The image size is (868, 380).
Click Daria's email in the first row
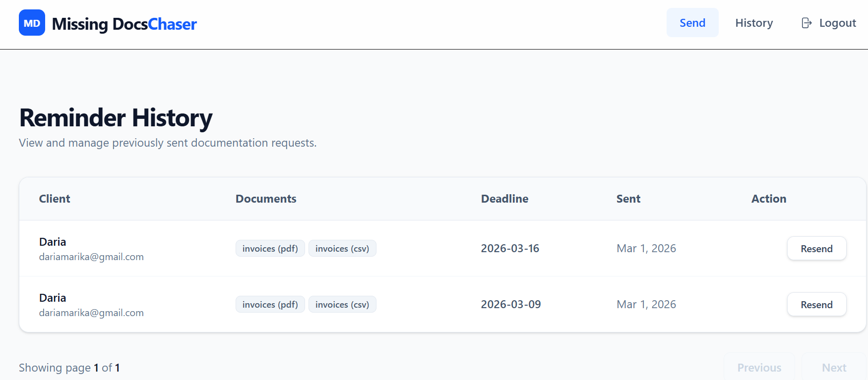[x=91, y=257]
